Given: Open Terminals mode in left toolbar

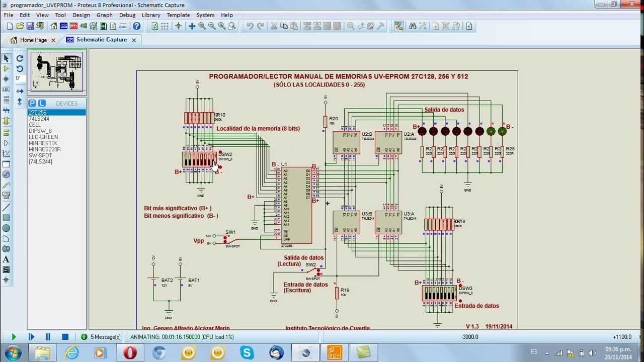Looking at the screenshot, I should 6,132.
